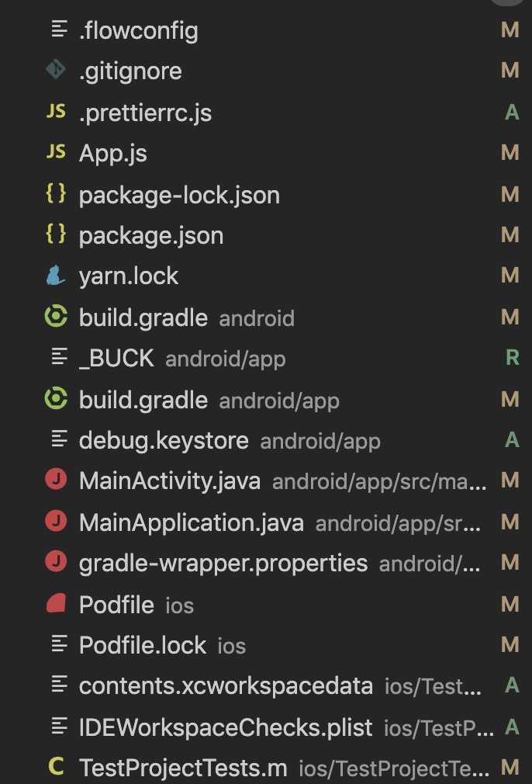Click the R status badge on _BUCK

(x=511, y=358)
